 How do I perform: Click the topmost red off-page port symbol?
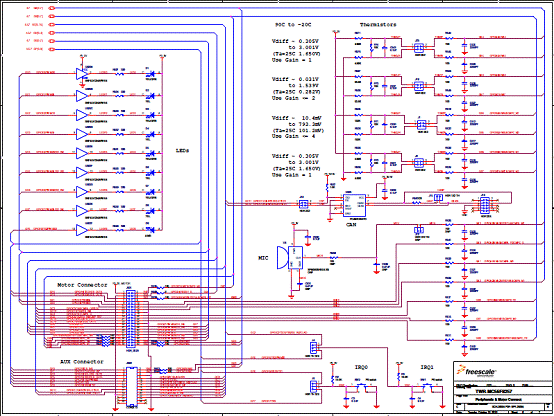click(x=52, y=8)
